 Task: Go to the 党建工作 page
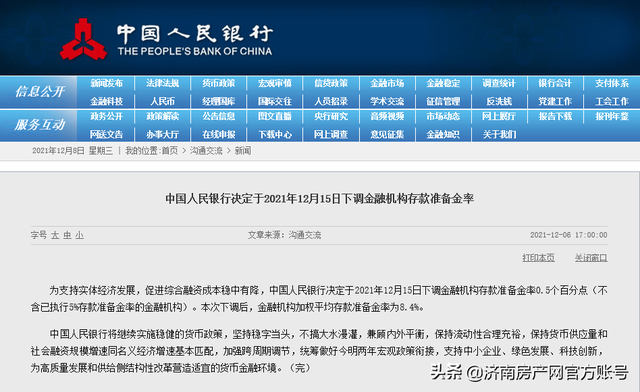coord(555,101)
